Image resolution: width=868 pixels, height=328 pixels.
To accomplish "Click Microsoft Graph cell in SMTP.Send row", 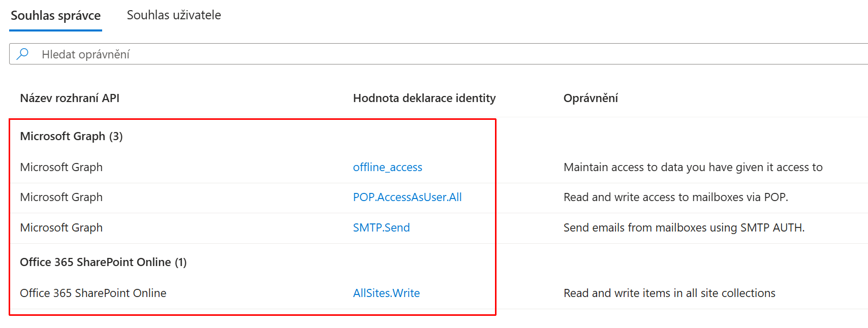I will click(61, 227).
